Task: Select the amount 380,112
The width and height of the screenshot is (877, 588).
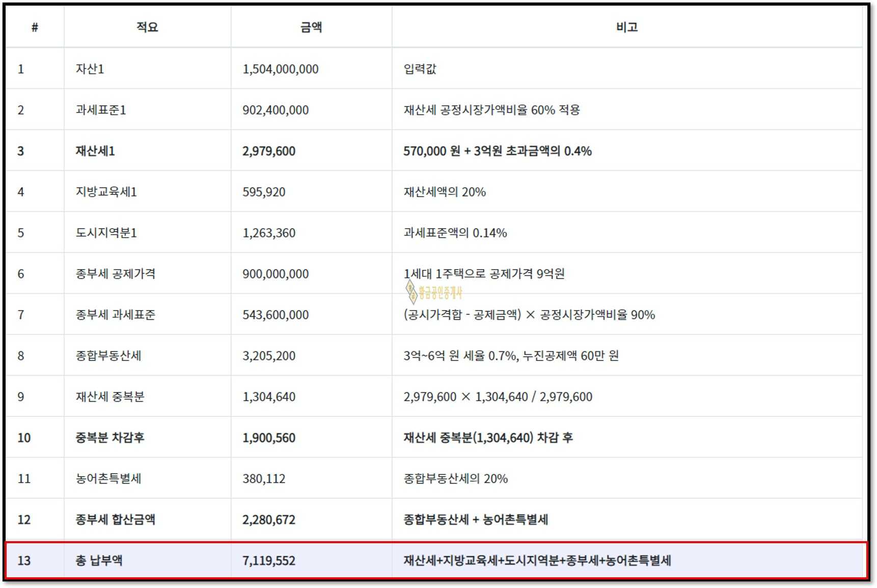Action: (264, 479)
